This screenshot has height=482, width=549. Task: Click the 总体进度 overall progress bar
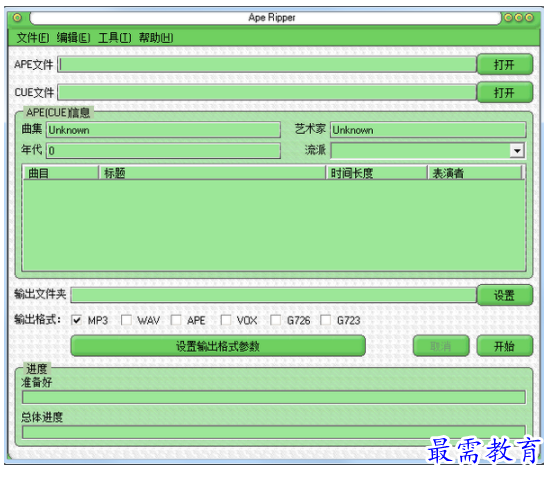point(274,432)
